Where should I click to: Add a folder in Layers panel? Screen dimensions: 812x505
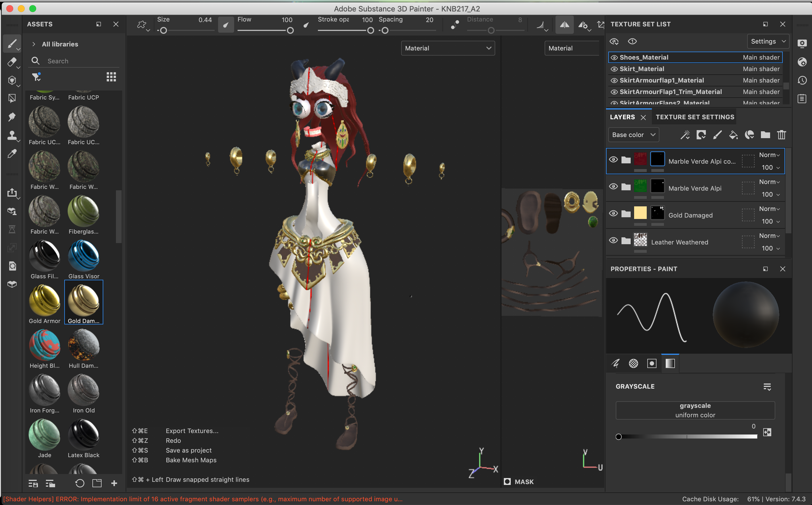pyautogui.click(x=765, y=135)
